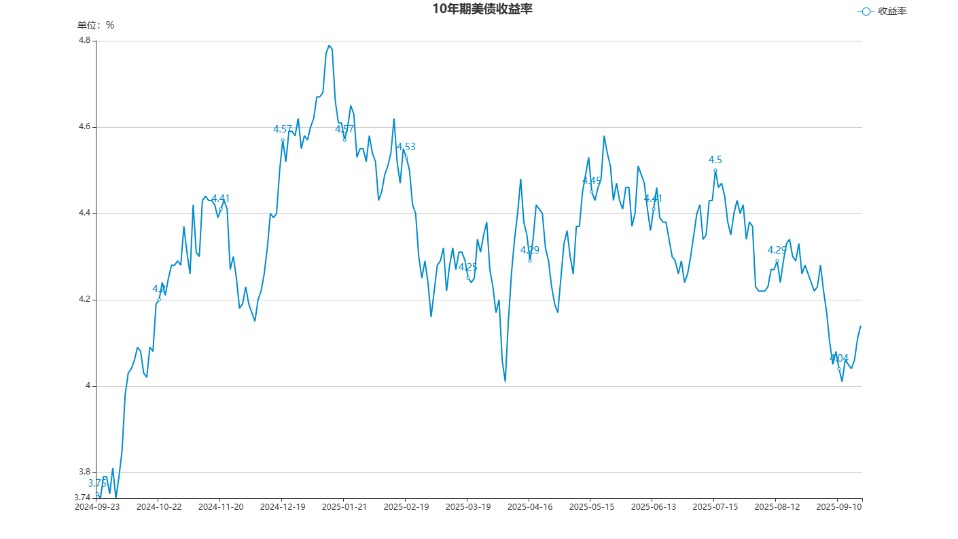Image resolution: width=958 pixels, height=539 pixels.
Task: Select the 4.41 label near 2025-06-13
Action: [653, 198]
